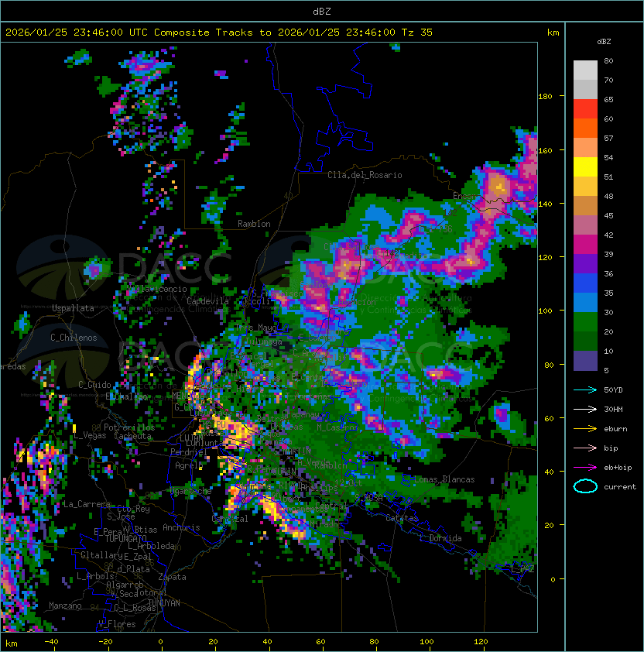644x652 pixels.
Task: Click the 'Lomas_Blancas' map label
Action: pyautogui.click(x=444, y=479)
